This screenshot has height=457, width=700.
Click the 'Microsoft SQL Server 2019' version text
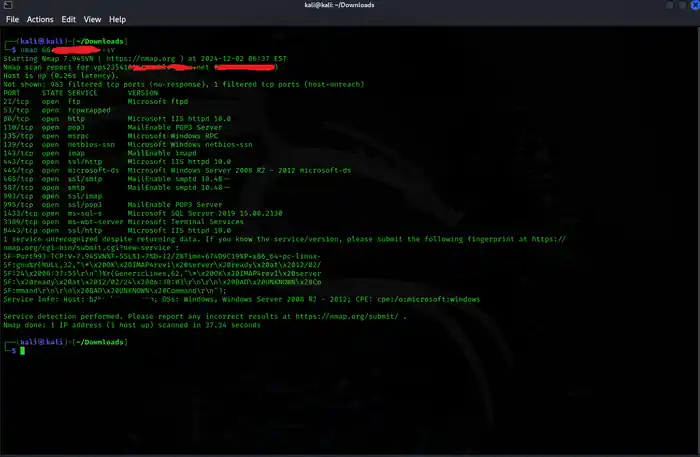(205, 213)
